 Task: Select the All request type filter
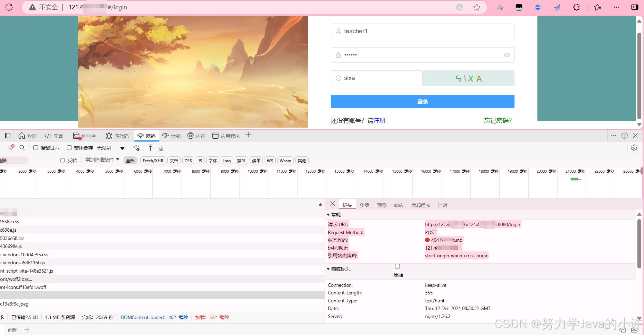(130, 161)
